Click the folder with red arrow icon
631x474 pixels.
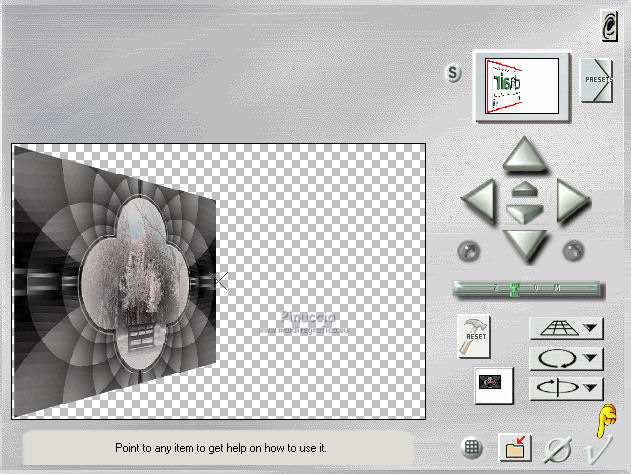point(515,447)
